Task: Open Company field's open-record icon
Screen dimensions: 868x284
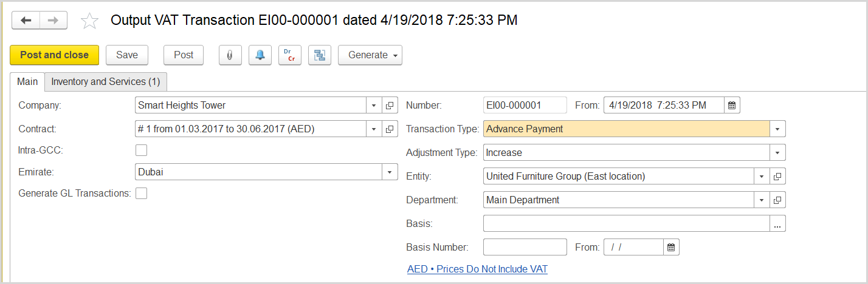Action: 390,106
